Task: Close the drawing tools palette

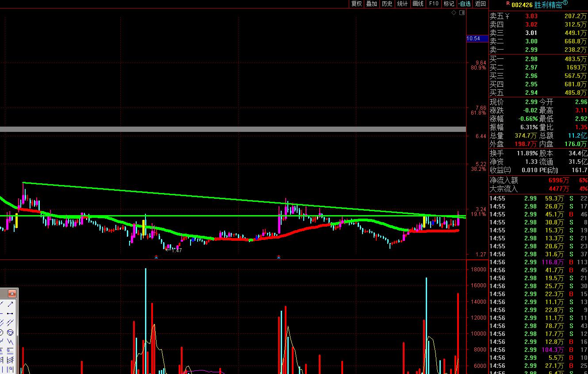Action: click(12, 293)
